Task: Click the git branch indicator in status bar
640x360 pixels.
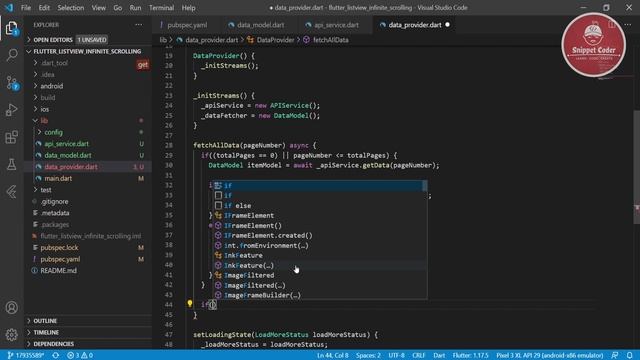Action: [26, 355]
